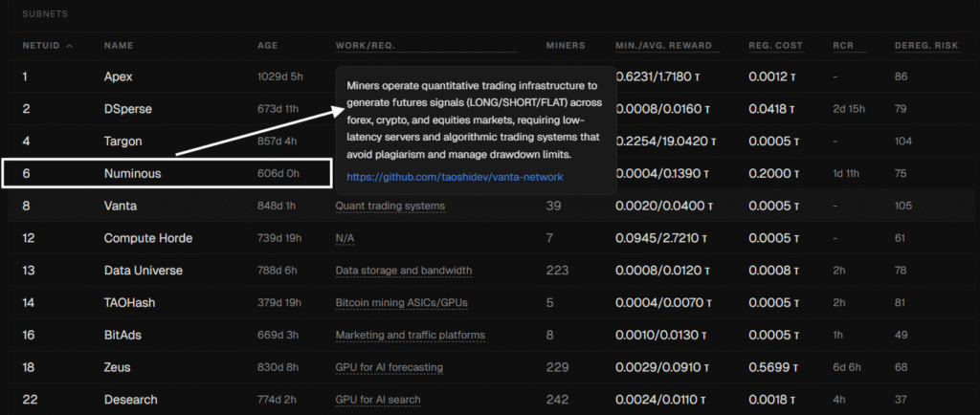This screenshot has width=980, height=415.
Task: Click GPU for AI forecasting requirement
Action: coord(390,367)
